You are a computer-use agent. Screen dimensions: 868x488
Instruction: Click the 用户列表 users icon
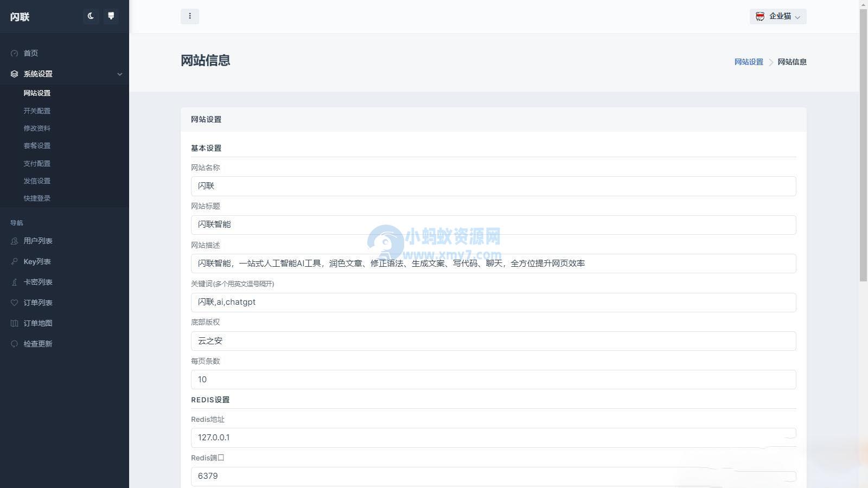click(x=15, y=241)
